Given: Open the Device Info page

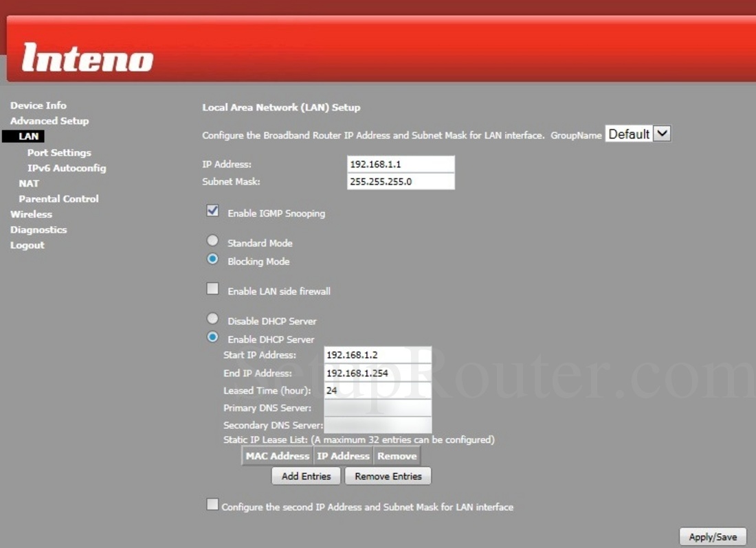Looking at the screenshot, I should coord(38,105).
